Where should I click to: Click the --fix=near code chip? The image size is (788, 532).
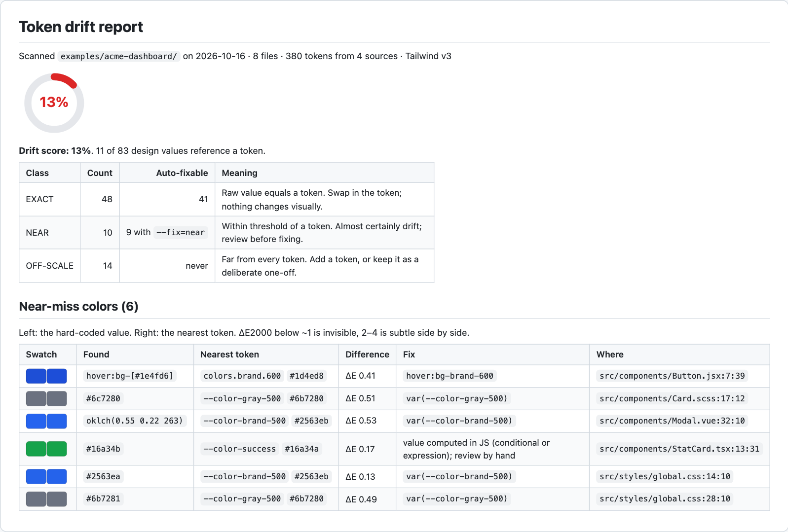(181, 232)
